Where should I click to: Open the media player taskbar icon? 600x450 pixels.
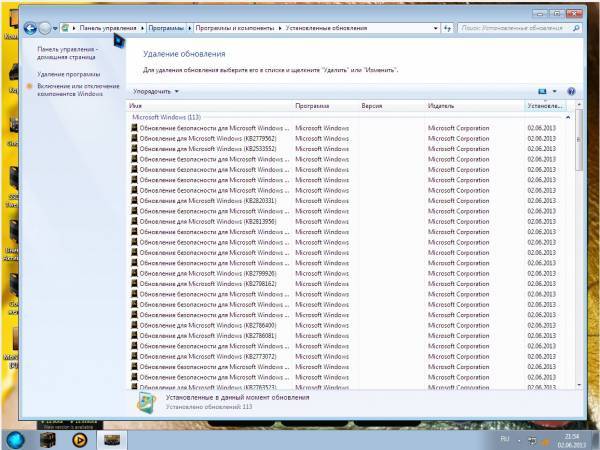(80, 440)
